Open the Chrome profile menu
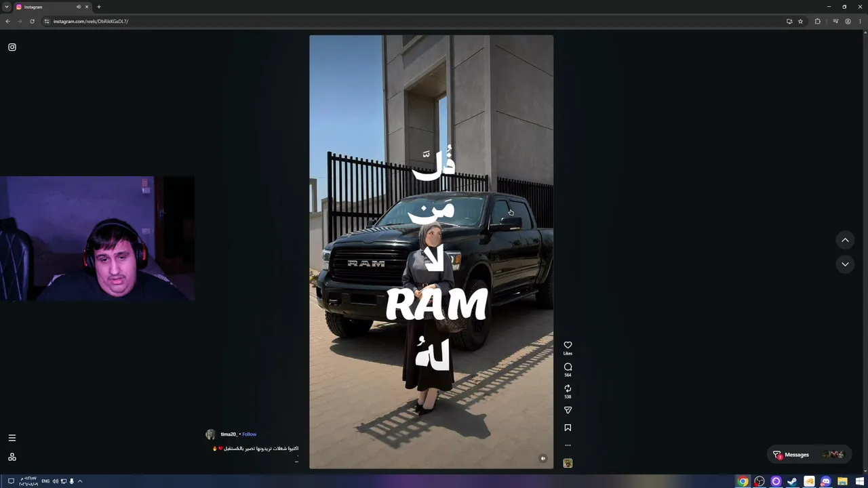The width and height of the screenshot is (868, 488). pos(848,21)
